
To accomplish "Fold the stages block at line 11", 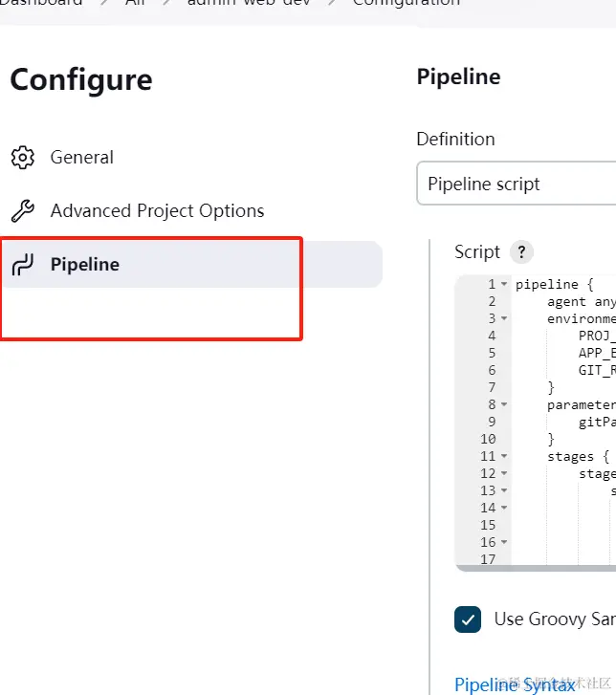I will (504, 457).
